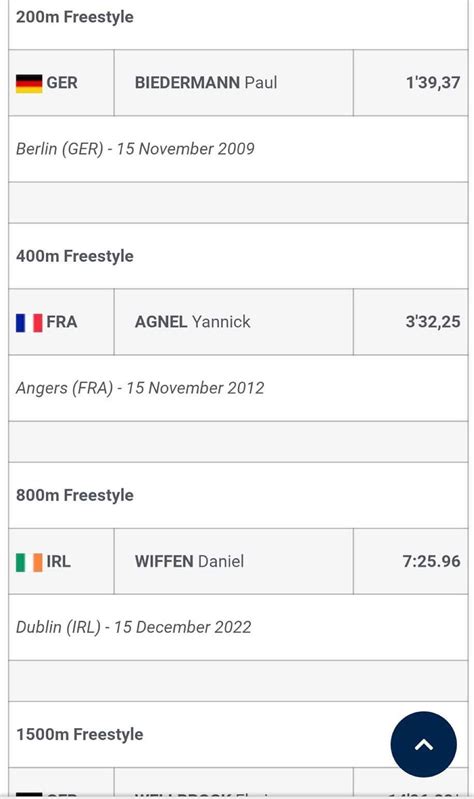
Task: Open AGNEL Yannick swimmer entry
Action: (x=193, y=322)
